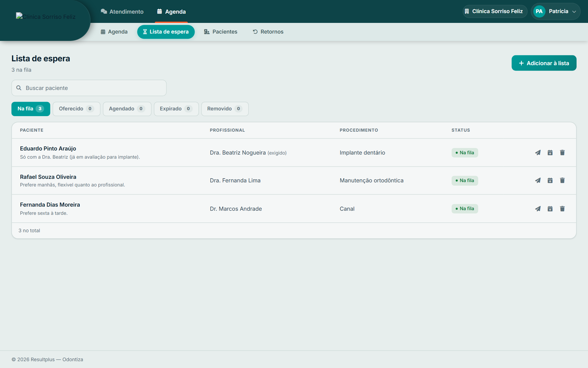Open the Retornos tab
This screenshot has height=368, width=588.
[268, 32]
